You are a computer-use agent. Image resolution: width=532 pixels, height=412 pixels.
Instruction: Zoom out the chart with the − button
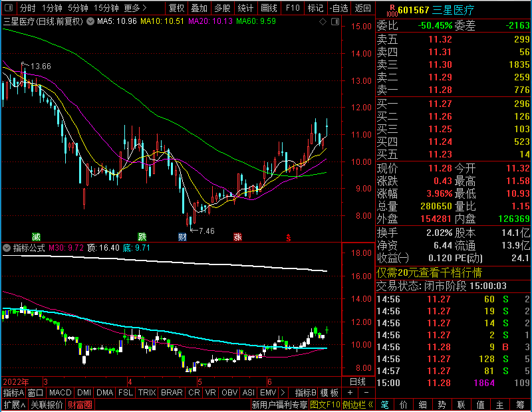click(366, 393)
